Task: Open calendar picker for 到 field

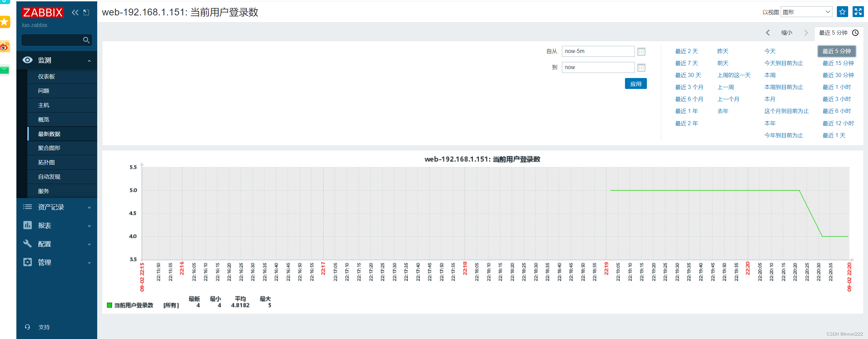Action: 641,68
